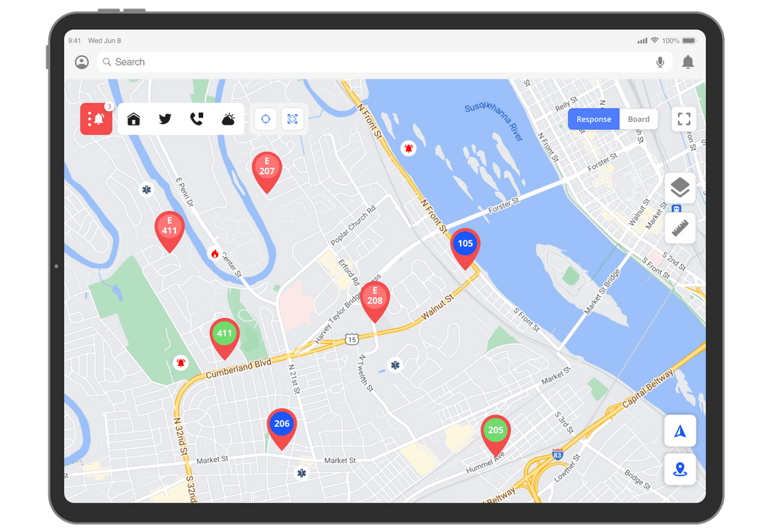
Task: Toggle fullscreen map view
Action: (683, 118)
